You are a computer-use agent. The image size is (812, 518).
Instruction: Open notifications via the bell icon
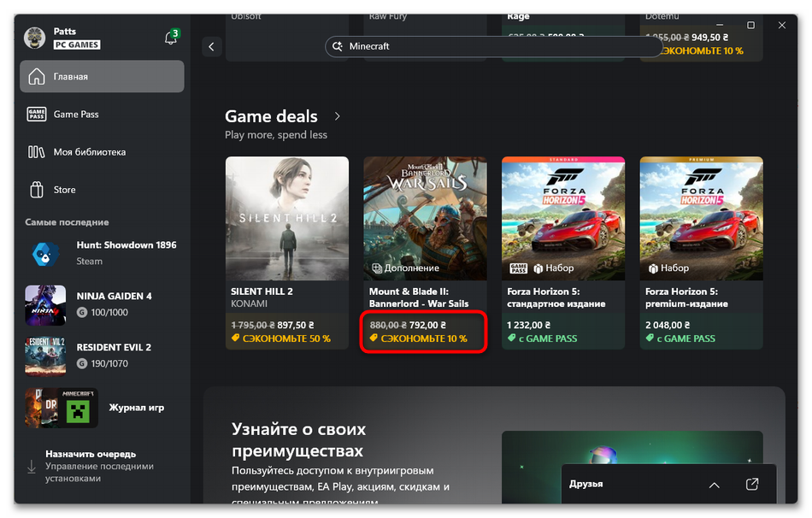pos(170,38)
